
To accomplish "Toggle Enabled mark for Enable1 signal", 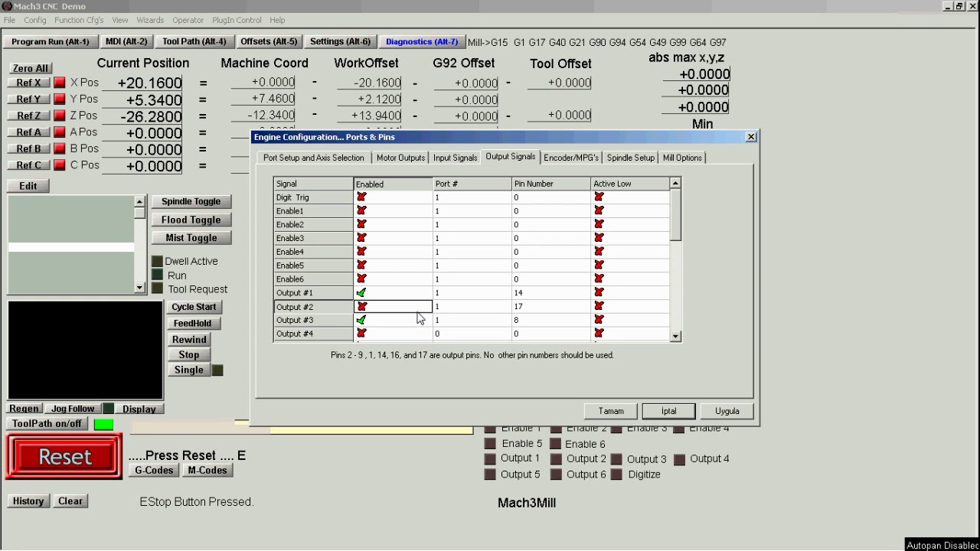I will coord(361,210).
